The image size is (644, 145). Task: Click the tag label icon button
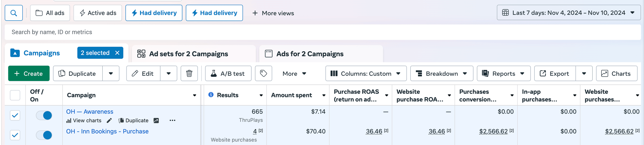[264, 73]
